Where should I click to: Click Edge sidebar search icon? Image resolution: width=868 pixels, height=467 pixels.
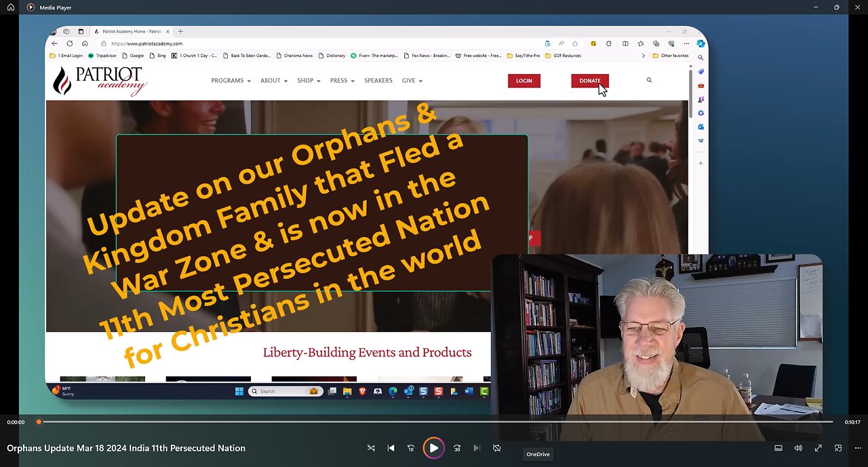[x=701, y=58]
